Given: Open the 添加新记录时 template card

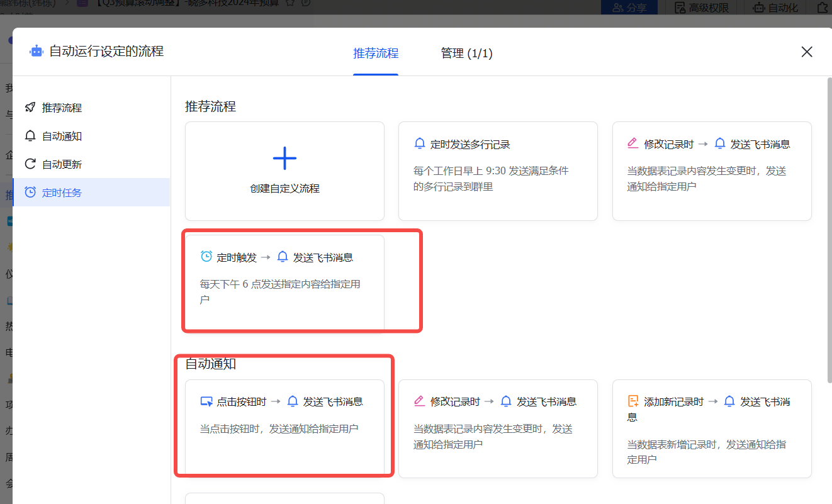Looking at the screenshot, I should 712,428.
